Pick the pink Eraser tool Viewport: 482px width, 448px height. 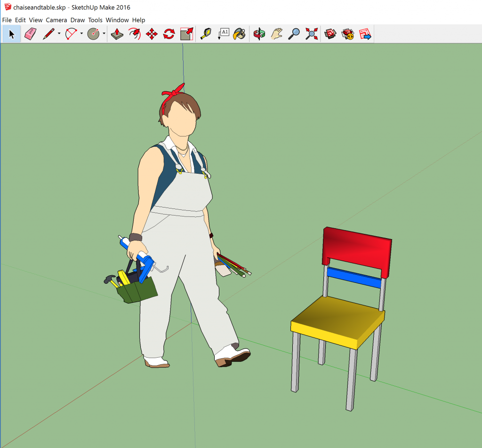point(30,34)
